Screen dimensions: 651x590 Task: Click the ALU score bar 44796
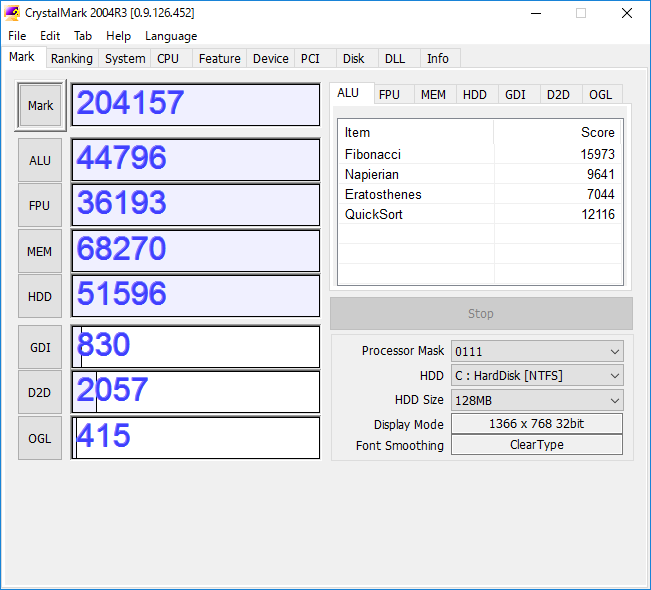click(x=196, y=160)
